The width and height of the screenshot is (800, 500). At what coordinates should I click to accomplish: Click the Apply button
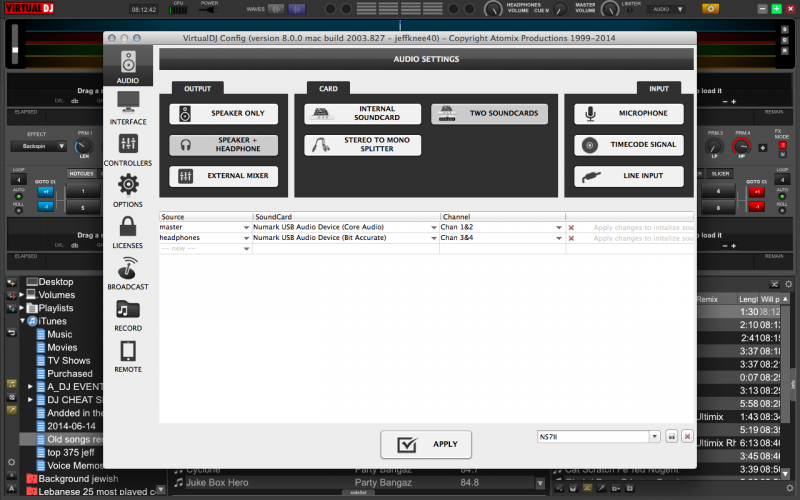426,444
